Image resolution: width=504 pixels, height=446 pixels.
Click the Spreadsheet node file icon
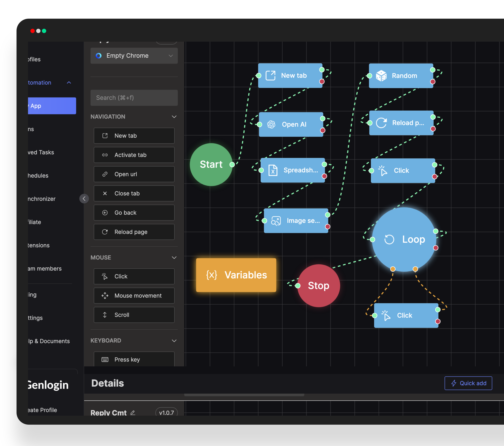pos(273,170)
